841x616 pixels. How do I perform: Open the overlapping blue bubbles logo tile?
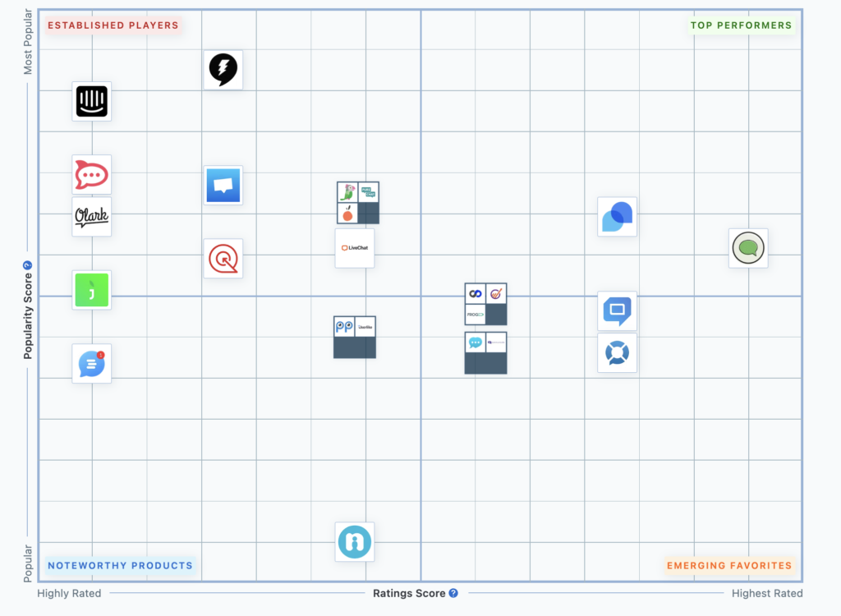(618, 217)
